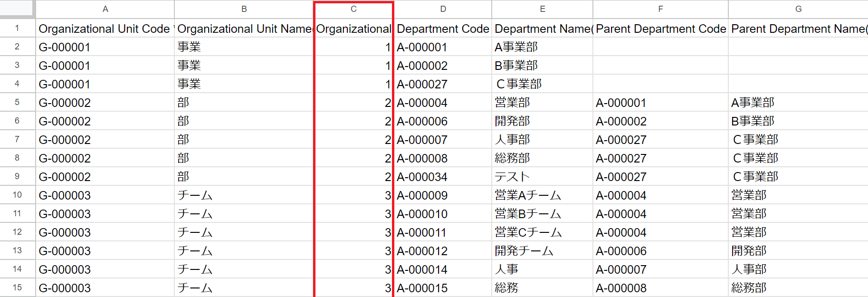
Task: Click parent department name 人事部 cell
Action: click(798, 269)
